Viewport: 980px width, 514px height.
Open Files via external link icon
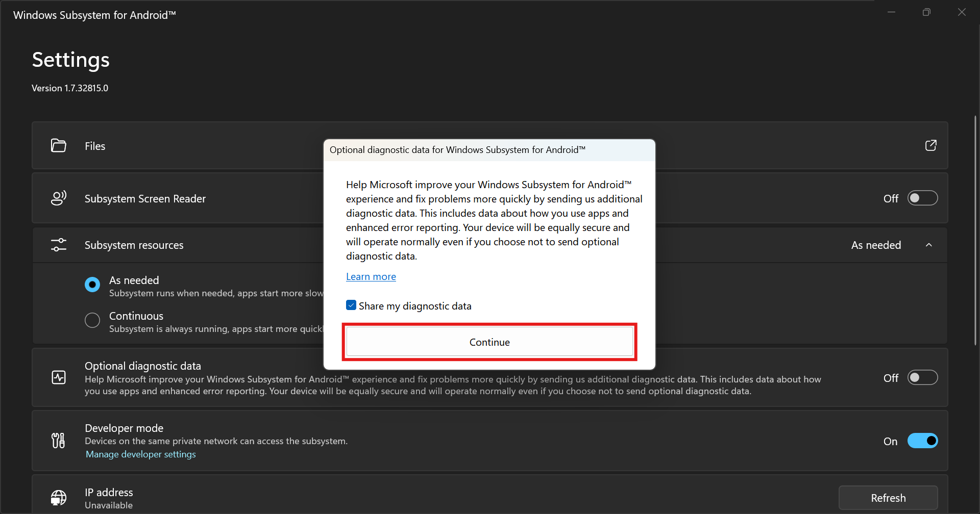(x=931, y=145)
